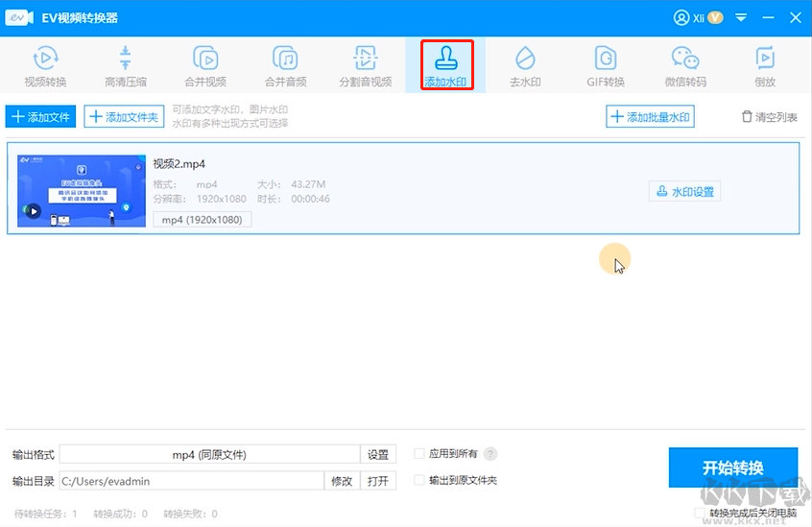
Task: Open the title bar dropdown menu arrow
Action: 741,18
